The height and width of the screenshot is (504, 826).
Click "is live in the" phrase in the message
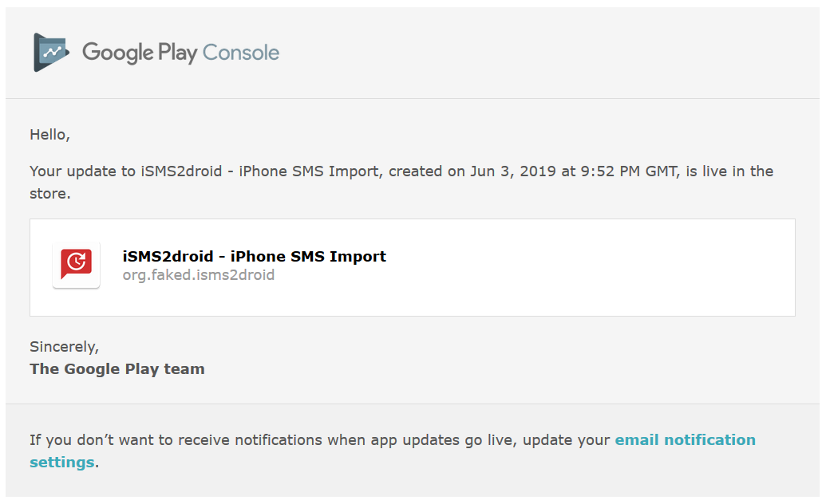pos(729,171)
